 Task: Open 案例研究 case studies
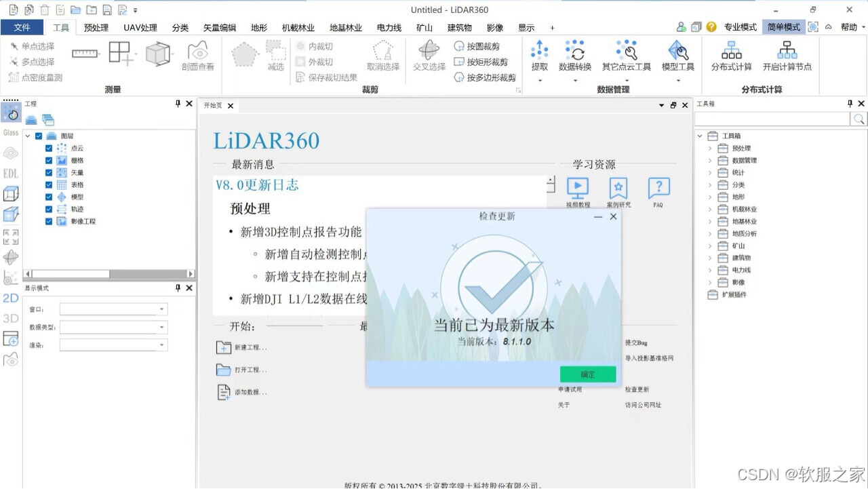[x=618, y=192]
